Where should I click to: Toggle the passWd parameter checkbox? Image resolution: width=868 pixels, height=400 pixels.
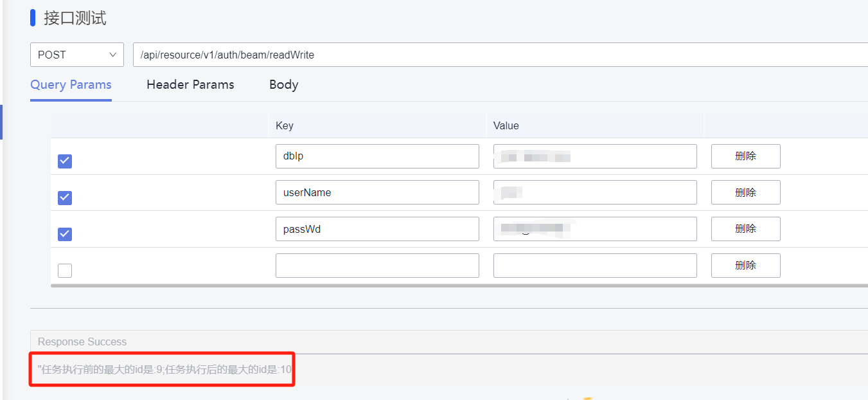click(x=65, y=234)
